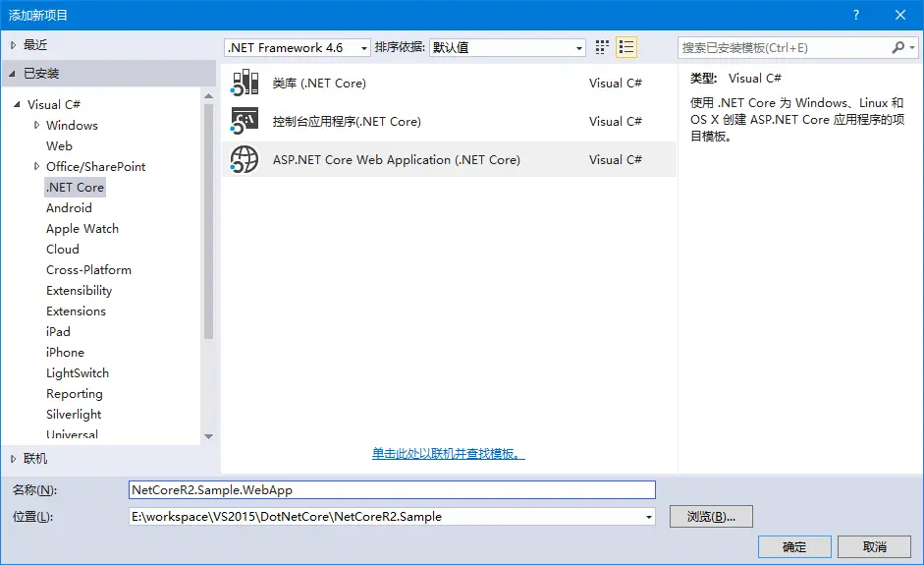Expand the Windows tree node

36,125
